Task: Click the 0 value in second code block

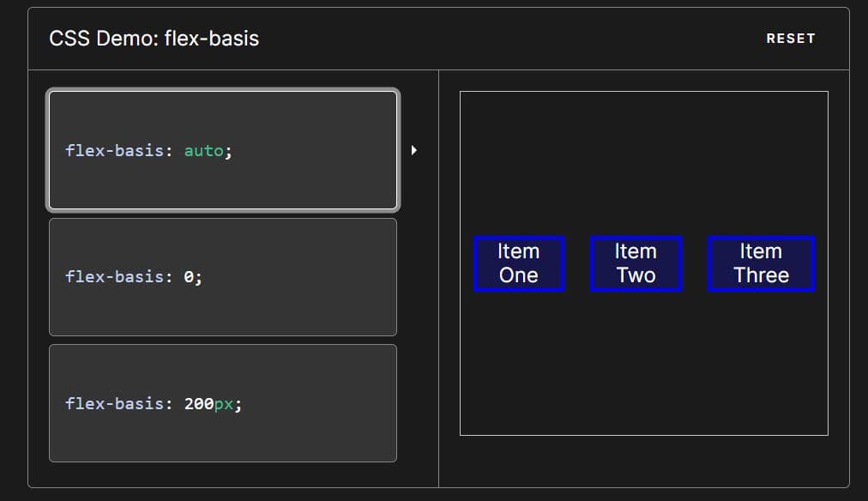Action: [189, 277]
